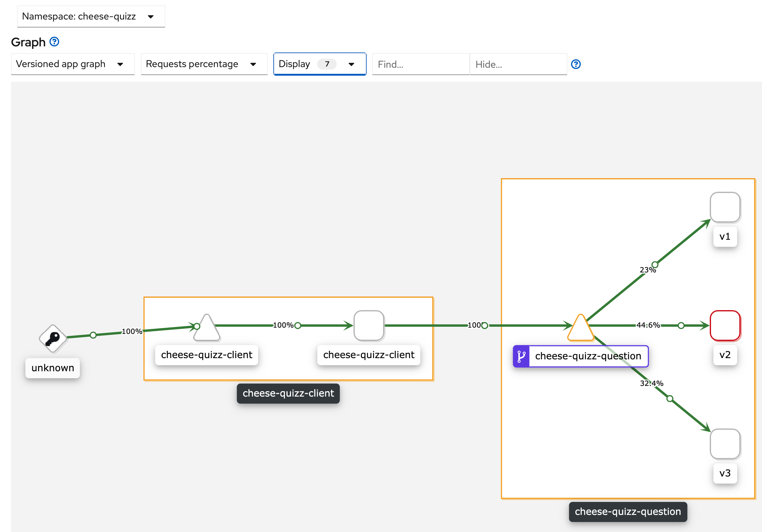Screen dimensions: 762x532
Task: Click the cheese-quizz-client app box label
Action: pyautogui.click(x=288, y=393)
